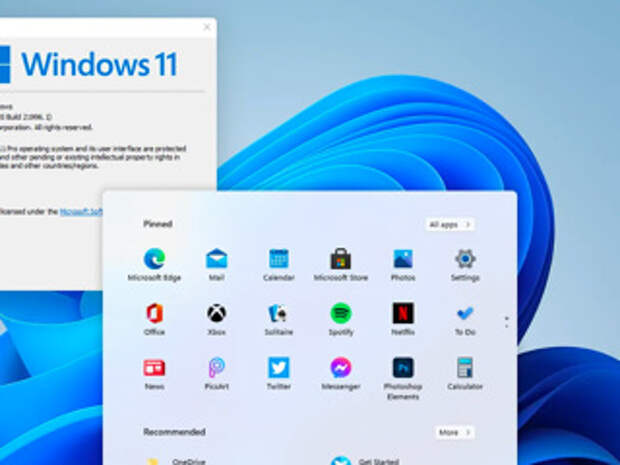
Task: Launch the Mail app icon
Action: pos(216,259)
